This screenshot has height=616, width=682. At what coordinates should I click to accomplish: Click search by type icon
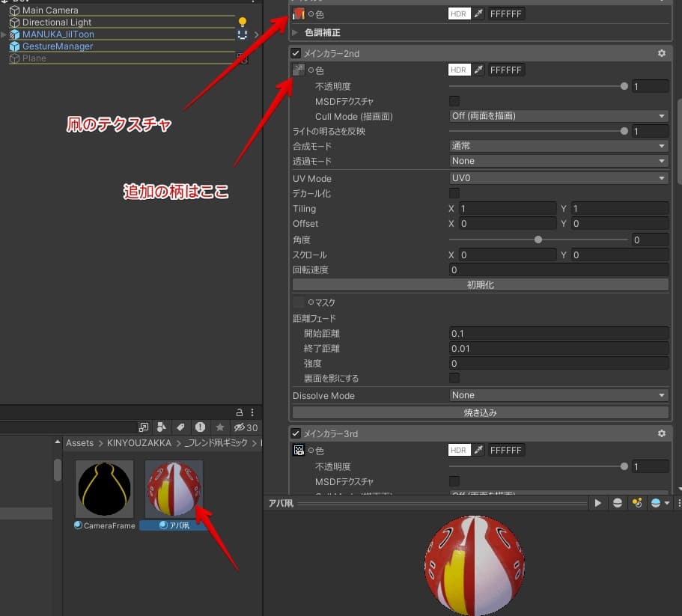[162, 427]
